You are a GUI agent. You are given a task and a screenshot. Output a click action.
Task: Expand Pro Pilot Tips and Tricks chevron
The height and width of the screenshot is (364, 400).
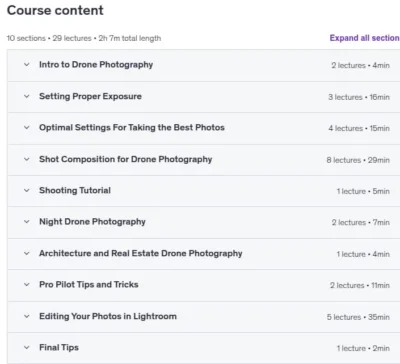27,285
